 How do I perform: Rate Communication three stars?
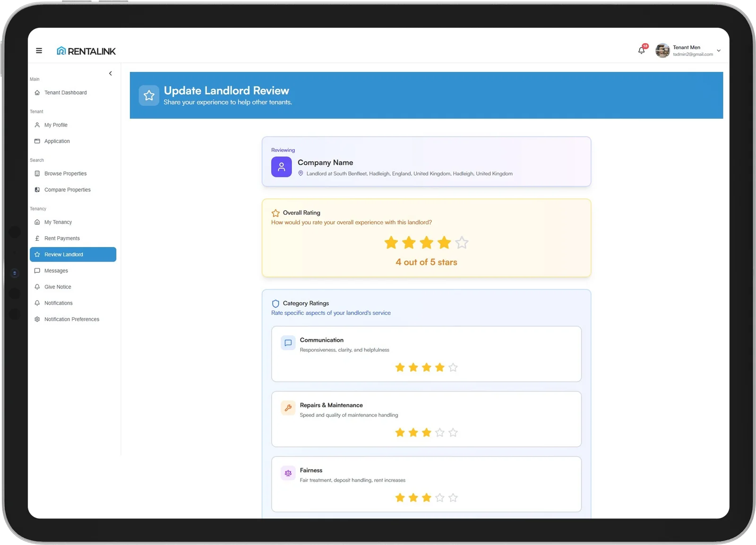click(427, 367)
